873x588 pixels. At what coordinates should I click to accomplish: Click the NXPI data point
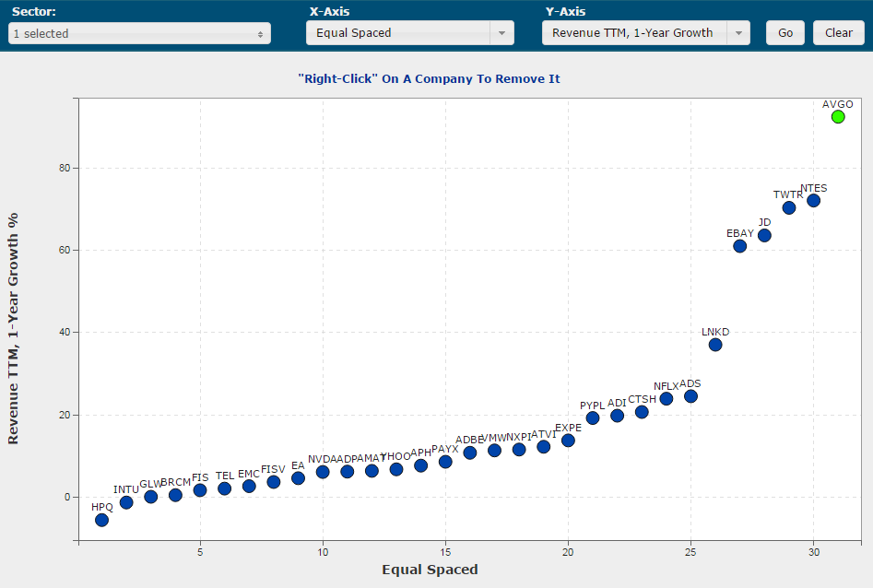[x=519, y=450]
